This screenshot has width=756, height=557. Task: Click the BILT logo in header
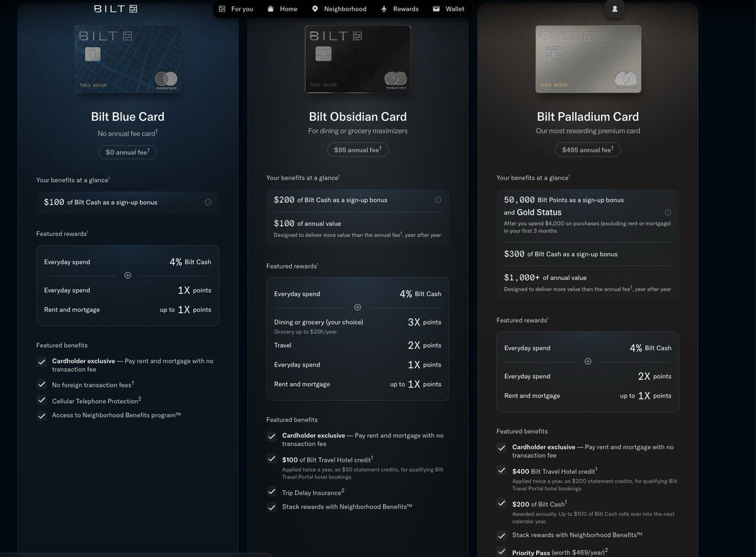[x=115, y=9]
